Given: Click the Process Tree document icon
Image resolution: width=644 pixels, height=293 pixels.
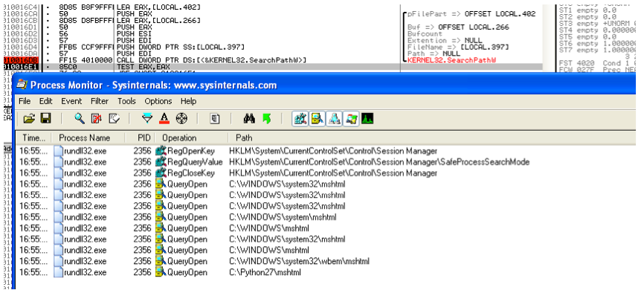Looking at the screenshot, I should pos(215,119).
